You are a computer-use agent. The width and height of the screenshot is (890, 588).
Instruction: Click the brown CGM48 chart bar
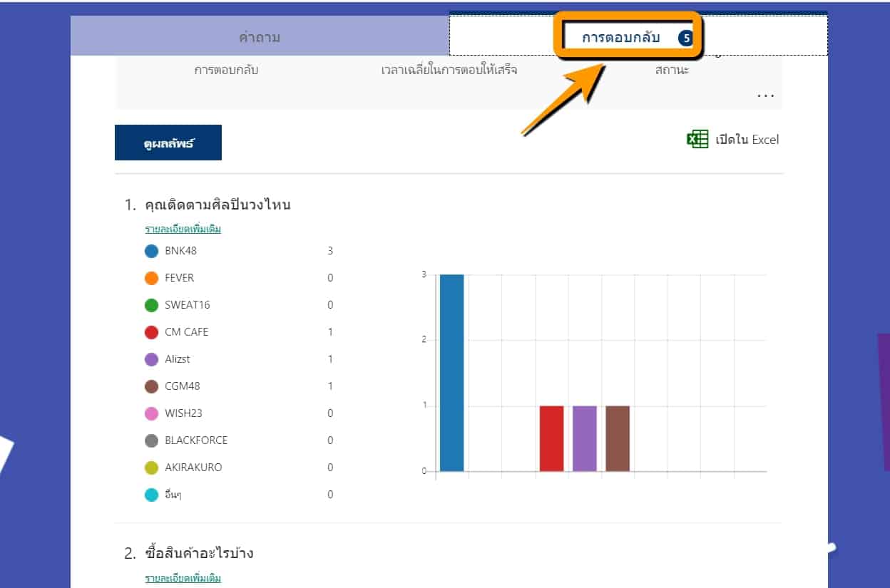point(618,438)
